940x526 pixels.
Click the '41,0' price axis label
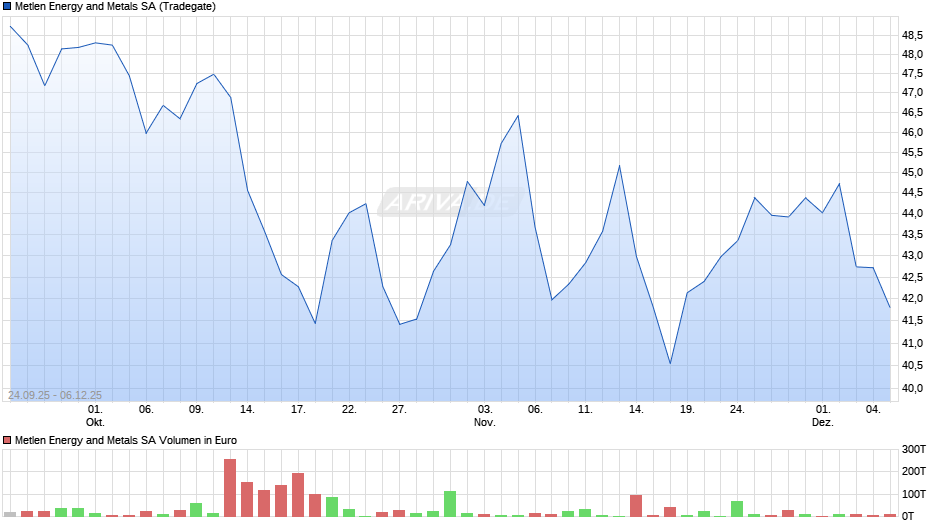click(912, 343)
